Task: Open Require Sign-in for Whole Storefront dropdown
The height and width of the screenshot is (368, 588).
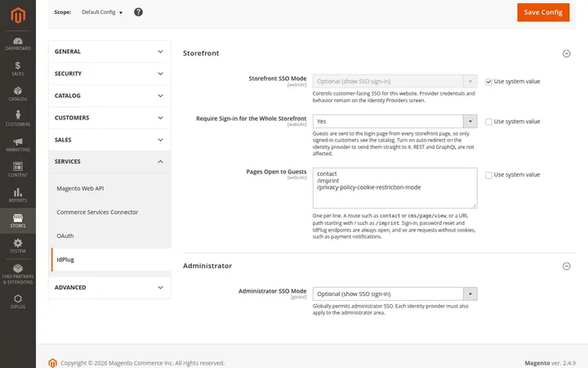Action: [395, 121]
